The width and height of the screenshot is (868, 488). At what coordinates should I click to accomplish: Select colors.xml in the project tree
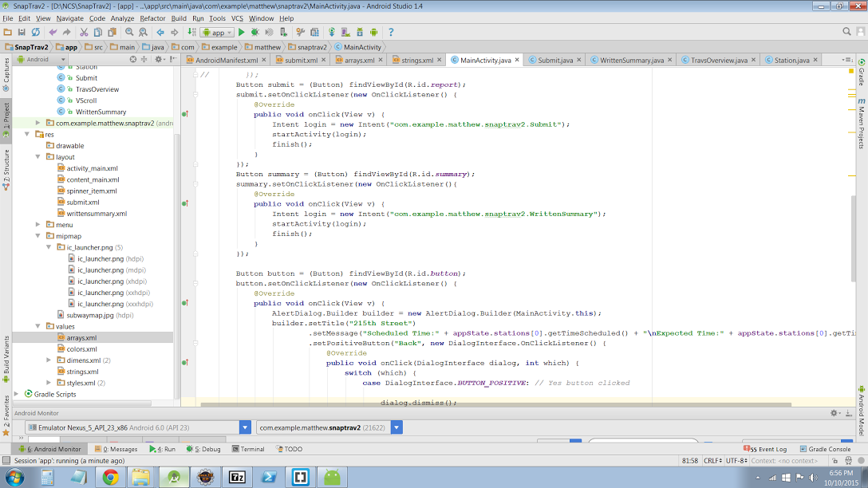[81, 349]
